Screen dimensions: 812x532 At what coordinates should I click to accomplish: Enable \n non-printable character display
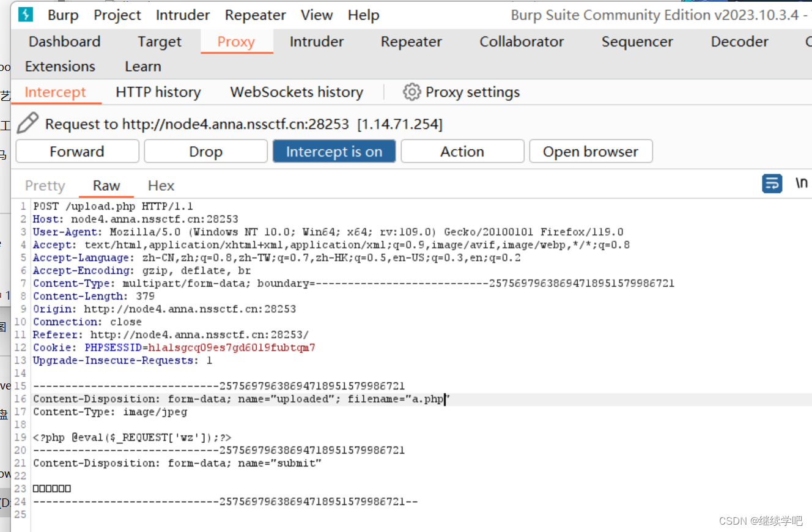tap(802, 183)
